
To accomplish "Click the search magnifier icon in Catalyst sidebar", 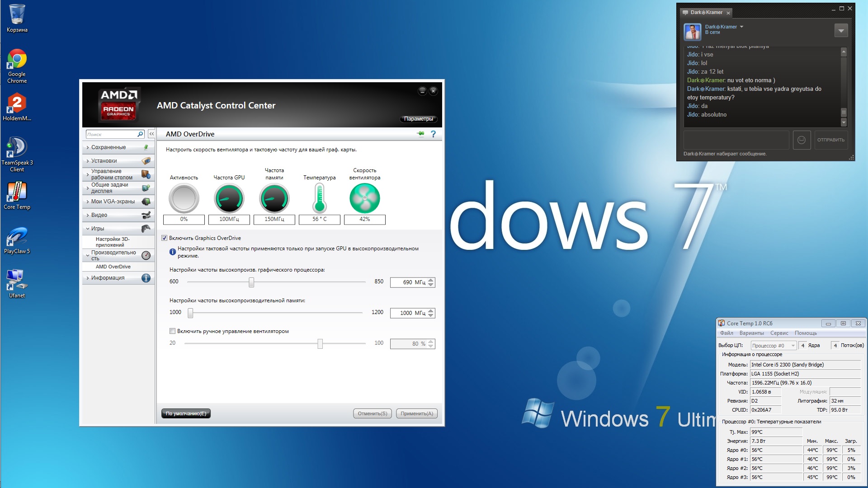I will 140,134.
